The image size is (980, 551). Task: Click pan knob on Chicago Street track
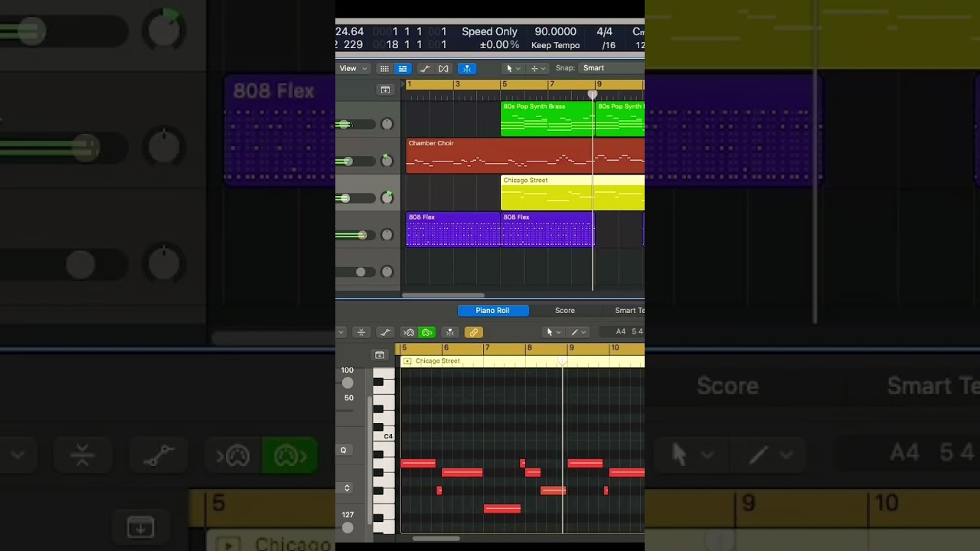click(x=387, y=197)
